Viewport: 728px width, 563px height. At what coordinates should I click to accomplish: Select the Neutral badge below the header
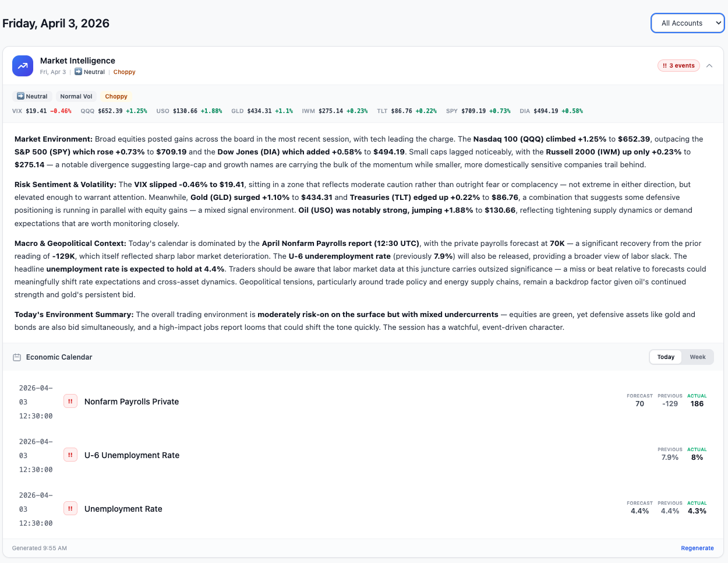(x=32, y=96)
